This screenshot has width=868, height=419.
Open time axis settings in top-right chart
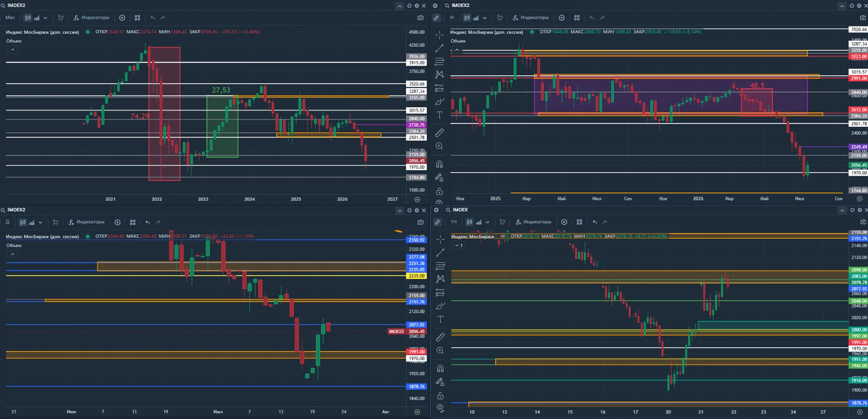point(860,199)
